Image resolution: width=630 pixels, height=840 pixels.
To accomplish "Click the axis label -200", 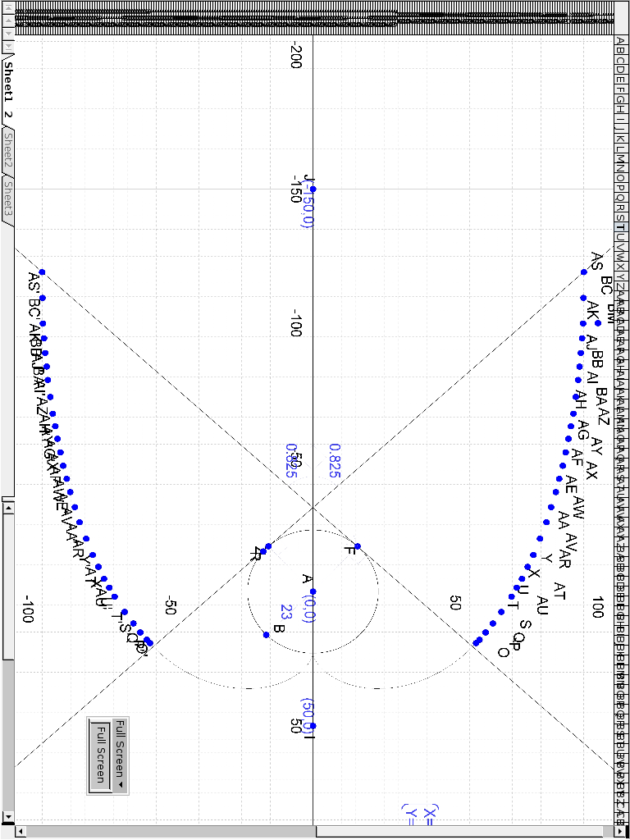I will (295, 55).
